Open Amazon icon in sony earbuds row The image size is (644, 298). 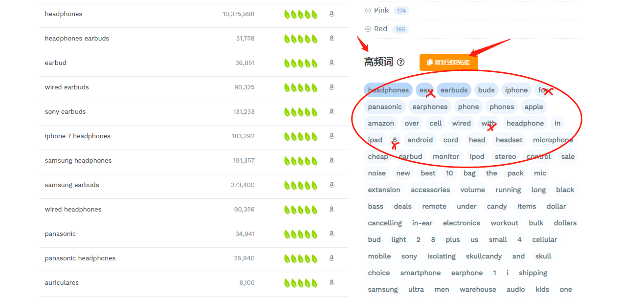coord(332,112)
